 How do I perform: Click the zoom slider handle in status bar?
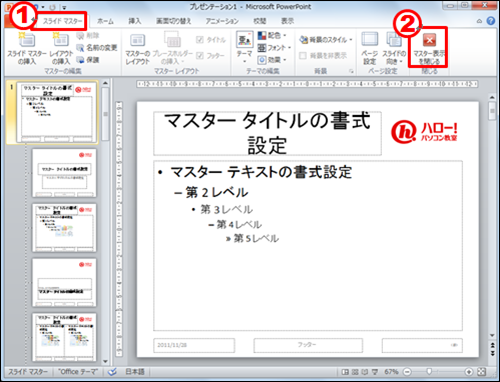(429, 371)
